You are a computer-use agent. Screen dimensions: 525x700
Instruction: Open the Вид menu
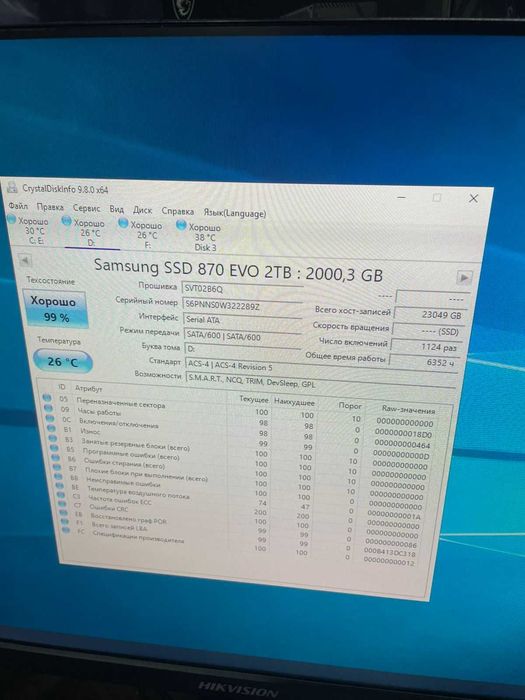click(117, 209)
